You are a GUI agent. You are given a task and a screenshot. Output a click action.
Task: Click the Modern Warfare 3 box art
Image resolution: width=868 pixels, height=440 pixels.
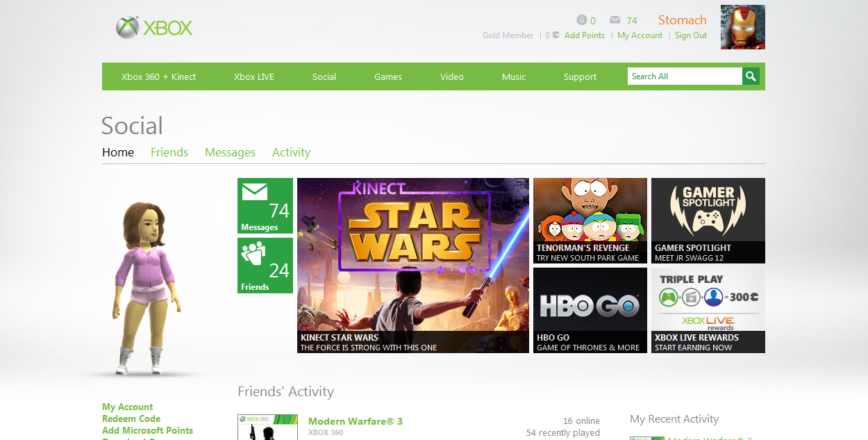(267, 427)
